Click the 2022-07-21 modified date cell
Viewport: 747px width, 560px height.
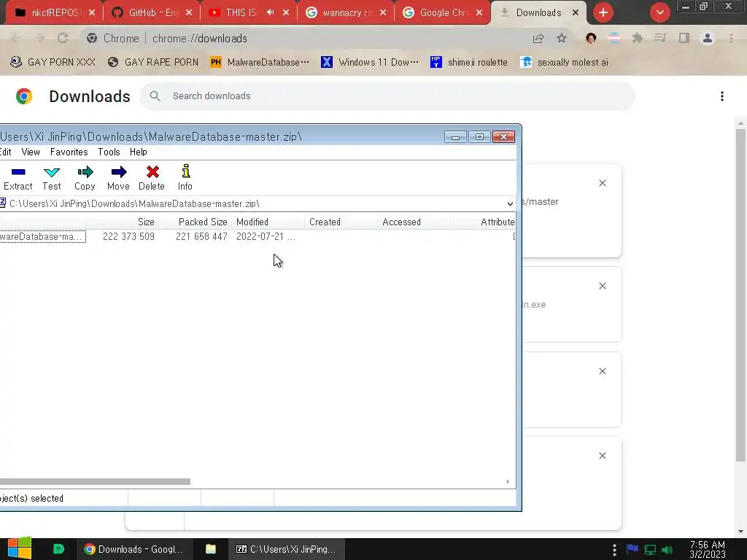pos(266,237)
